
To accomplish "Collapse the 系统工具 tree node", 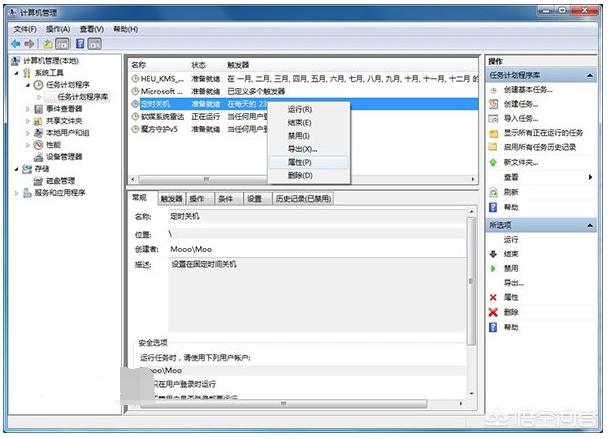I will click(17, 73).
